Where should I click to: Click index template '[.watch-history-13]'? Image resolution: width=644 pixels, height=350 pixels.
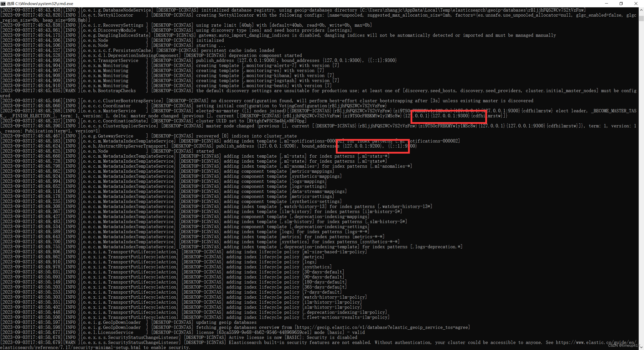pyautogui.click(x=303, y=206)
